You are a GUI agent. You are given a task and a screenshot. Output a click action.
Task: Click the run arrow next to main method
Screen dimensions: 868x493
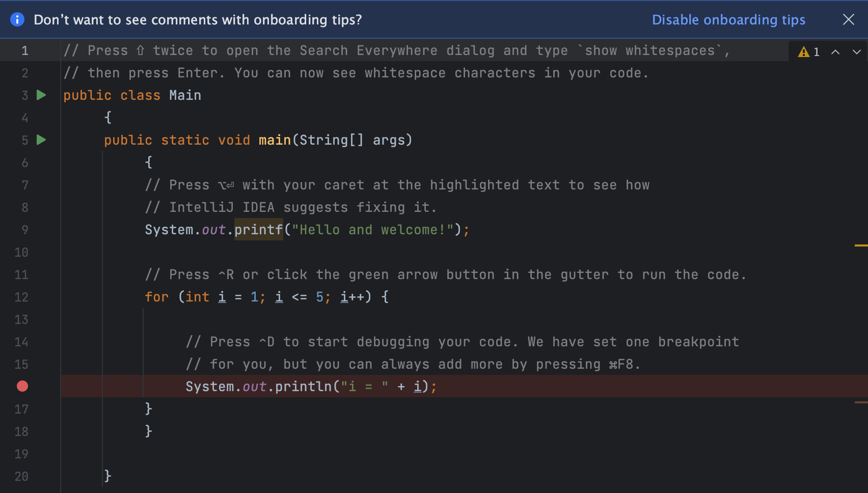click(41, 140)
